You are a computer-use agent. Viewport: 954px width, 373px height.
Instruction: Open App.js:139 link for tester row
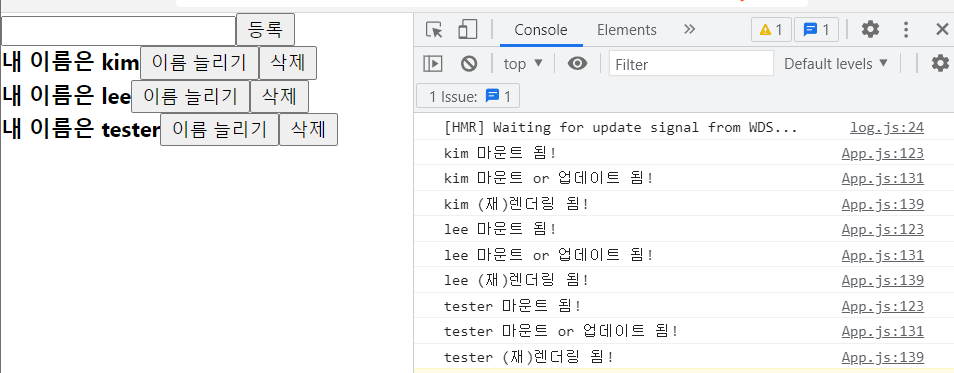(x=883, y=357)
